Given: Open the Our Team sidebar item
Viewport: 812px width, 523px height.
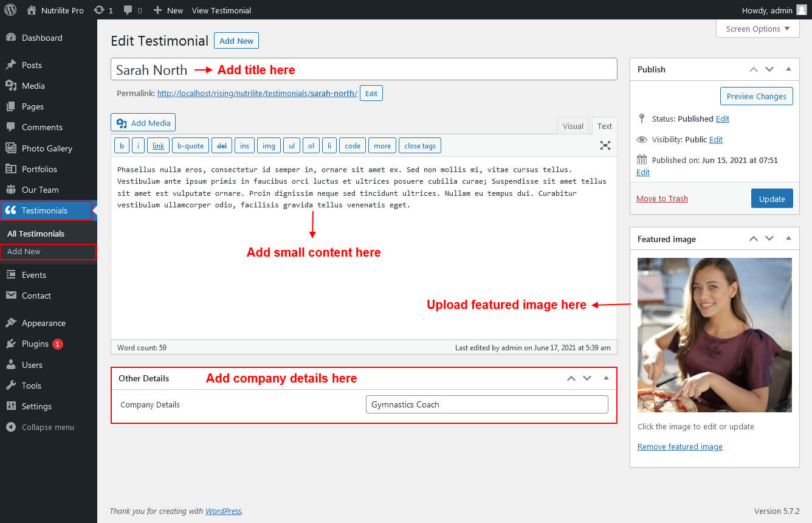Looking at the screenshot, I should point(40,190).
